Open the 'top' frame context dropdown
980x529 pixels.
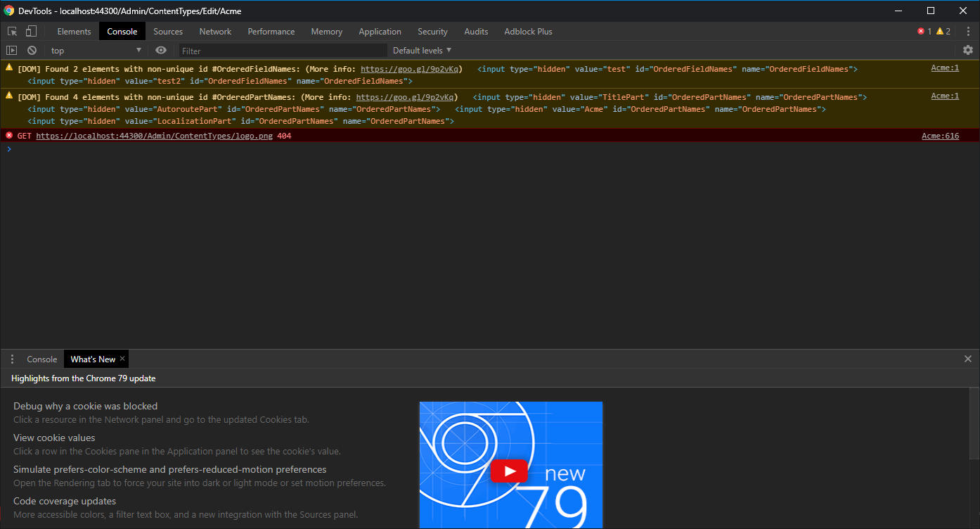click(x=95, y=50)
